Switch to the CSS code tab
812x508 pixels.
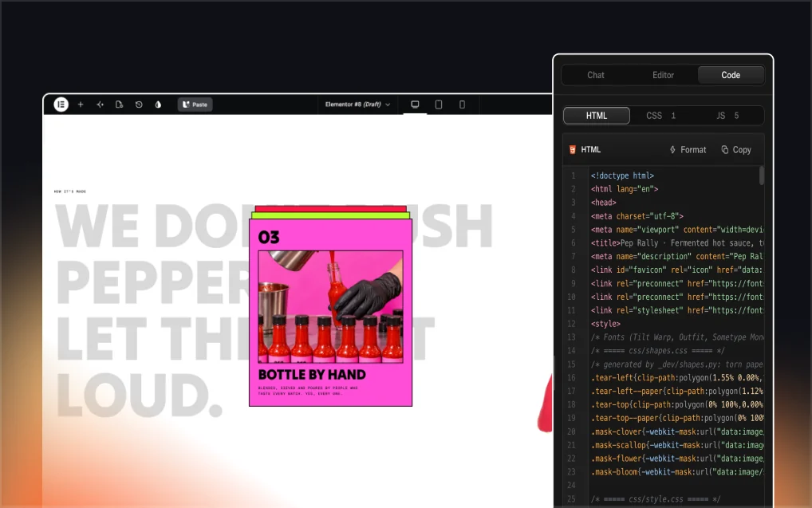point(660,116)
